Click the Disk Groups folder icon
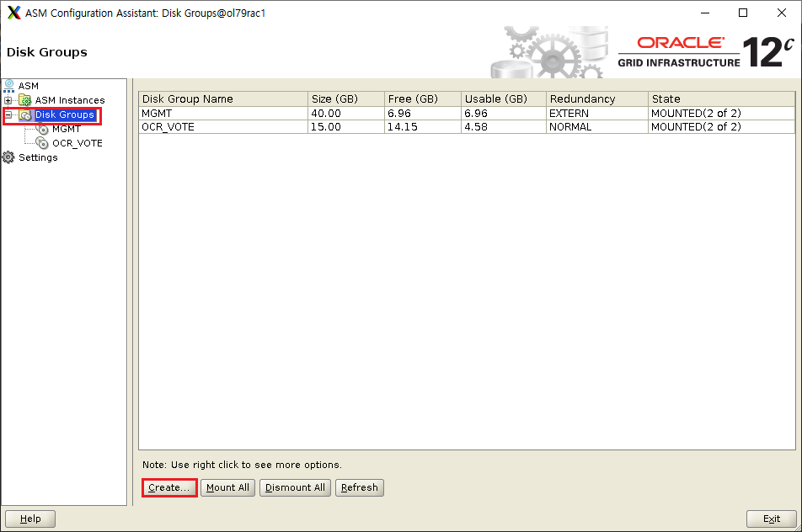 point(25,115)
